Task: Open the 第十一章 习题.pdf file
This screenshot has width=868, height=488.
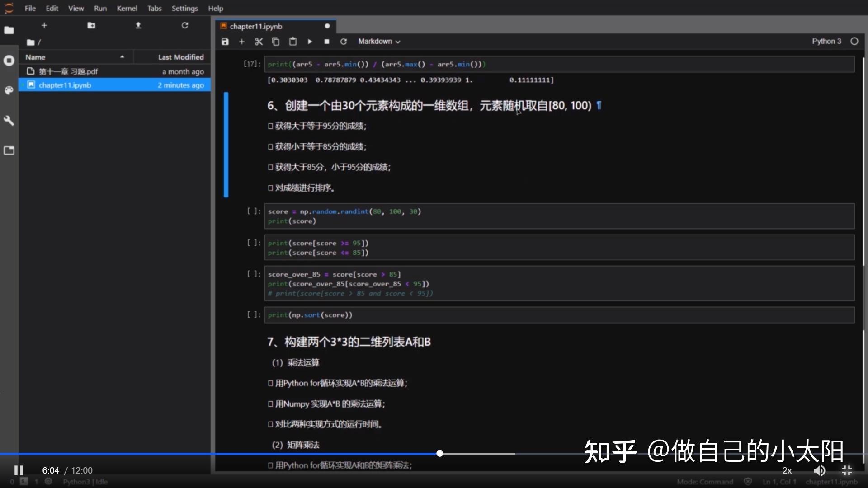Action: pos(68,71)
